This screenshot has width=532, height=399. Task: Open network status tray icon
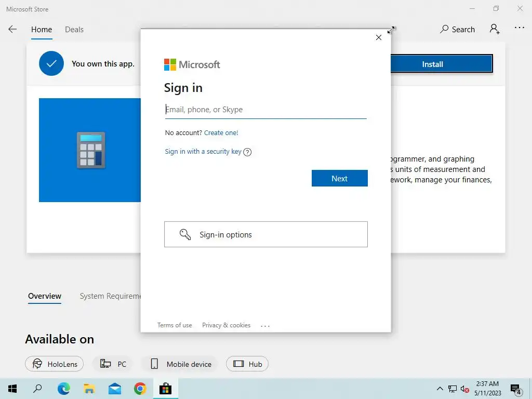[453, 389]
